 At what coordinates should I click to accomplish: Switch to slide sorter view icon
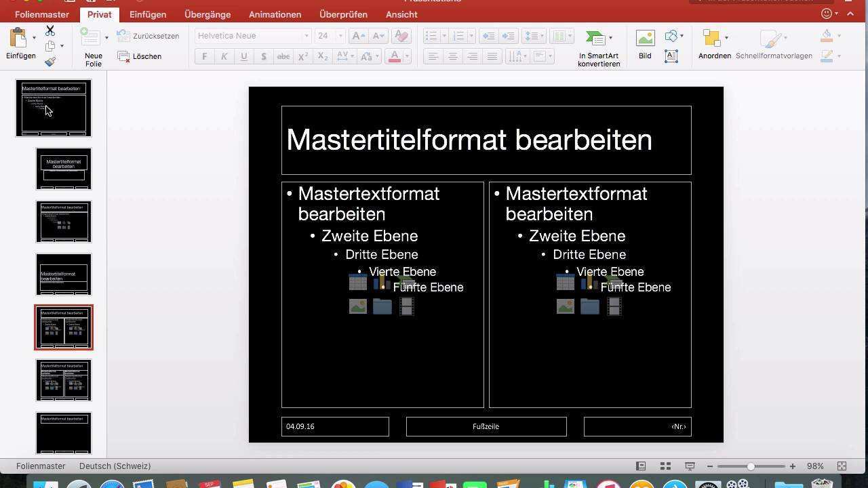click(x=665, y=466)
